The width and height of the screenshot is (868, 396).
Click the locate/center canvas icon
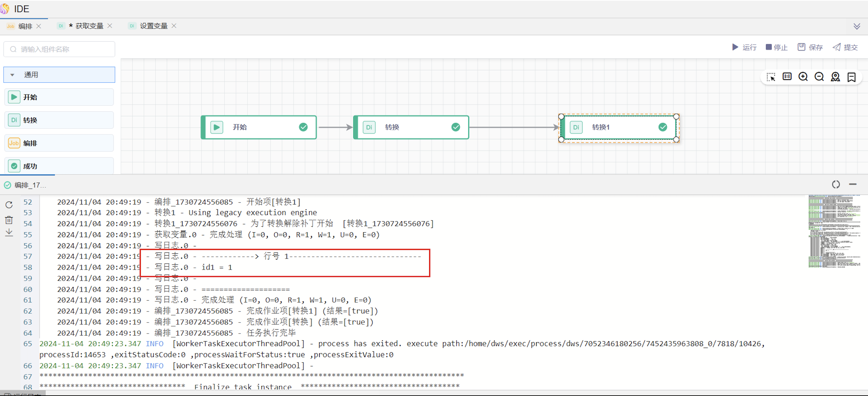tap(835, 77)
